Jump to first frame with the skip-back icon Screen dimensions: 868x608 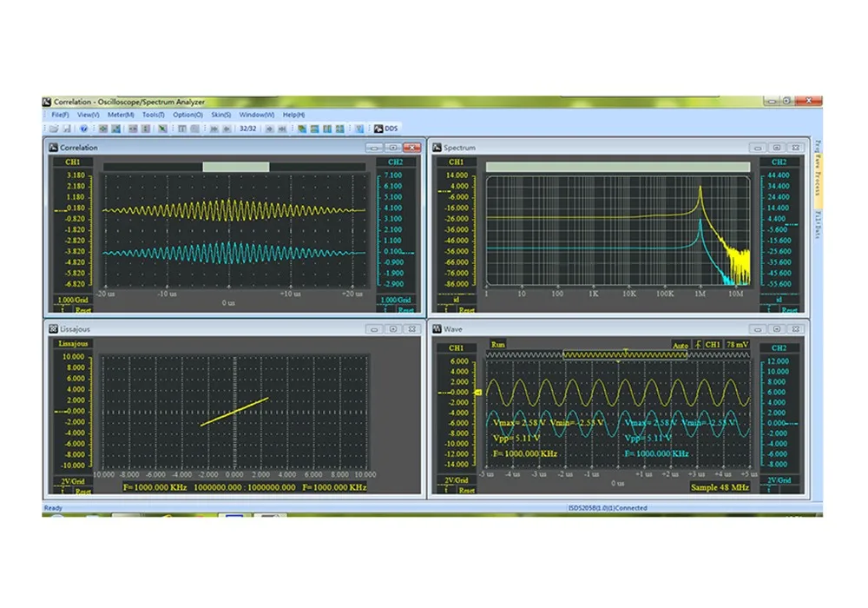click(x=214, y=129)
